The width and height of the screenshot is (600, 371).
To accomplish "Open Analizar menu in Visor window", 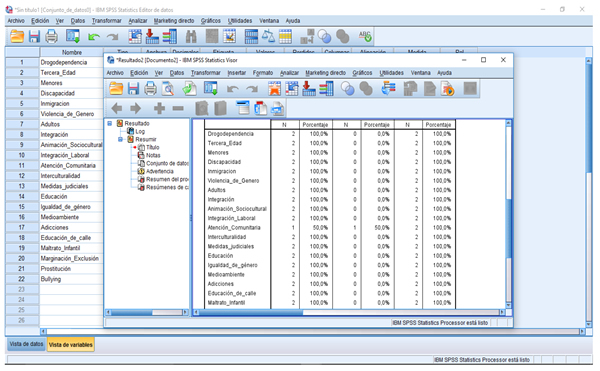I will 289,73.
